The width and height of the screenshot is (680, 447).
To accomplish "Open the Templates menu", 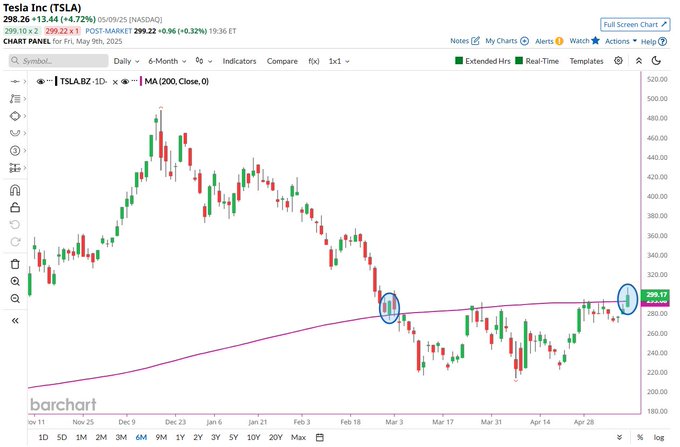I will point(586,61).
